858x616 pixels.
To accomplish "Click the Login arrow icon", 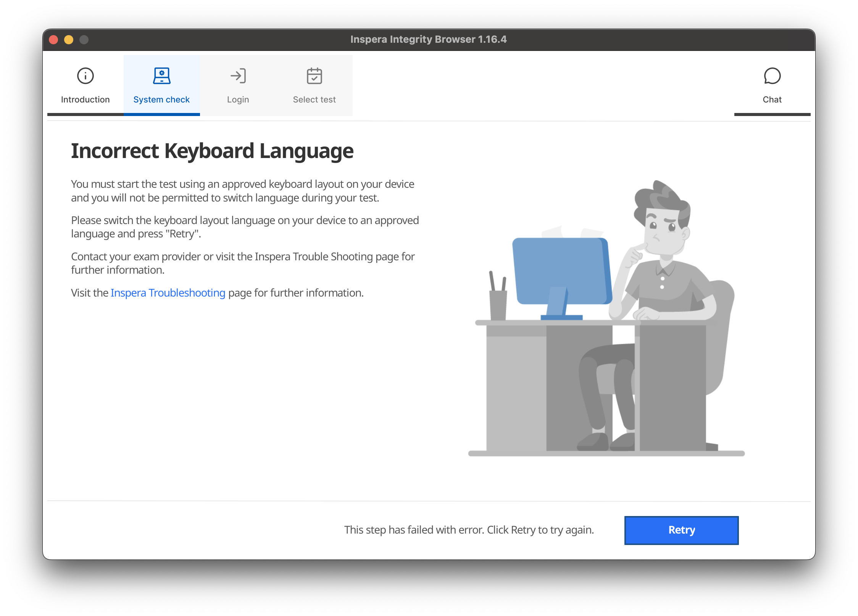I will tap(238, 76).
